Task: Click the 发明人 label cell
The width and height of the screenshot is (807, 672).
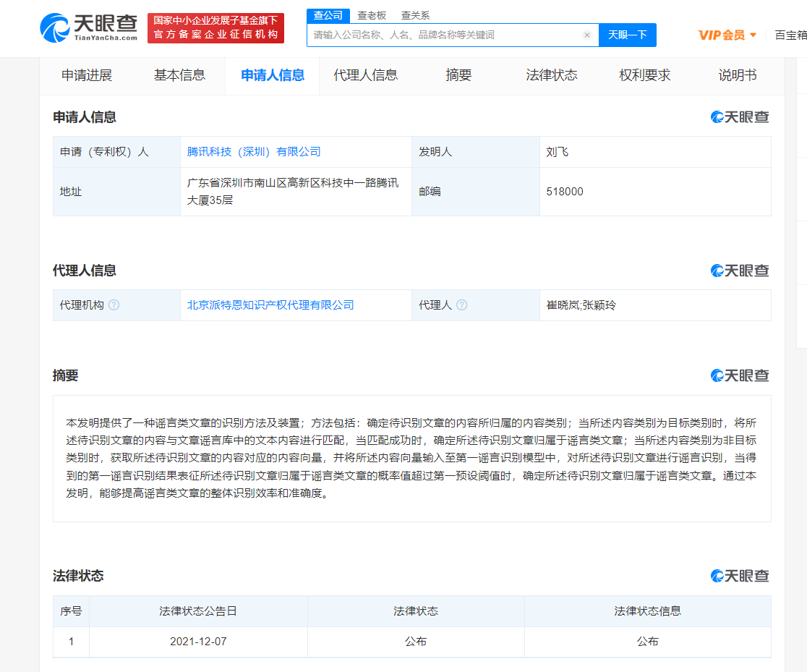Action: [x=476, y=152]
